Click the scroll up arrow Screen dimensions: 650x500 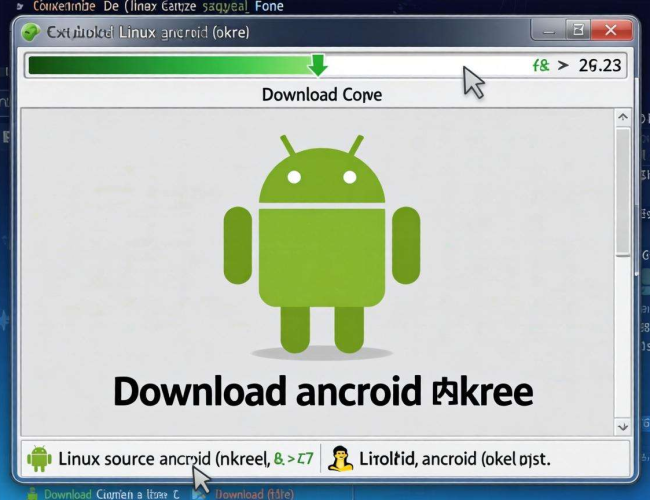623,117
